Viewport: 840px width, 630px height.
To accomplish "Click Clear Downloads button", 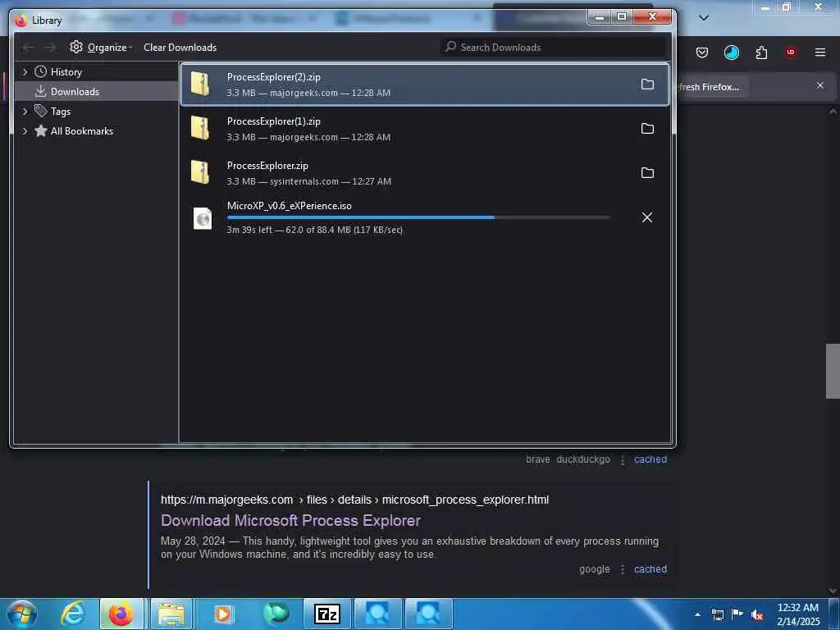I will 180,47.
